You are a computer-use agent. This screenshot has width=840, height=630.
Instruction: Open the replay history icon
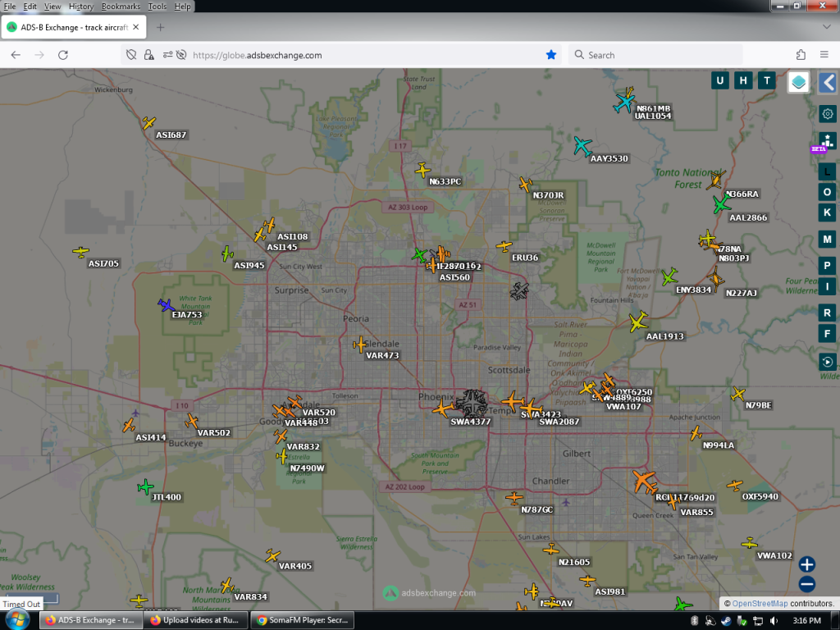827,362
